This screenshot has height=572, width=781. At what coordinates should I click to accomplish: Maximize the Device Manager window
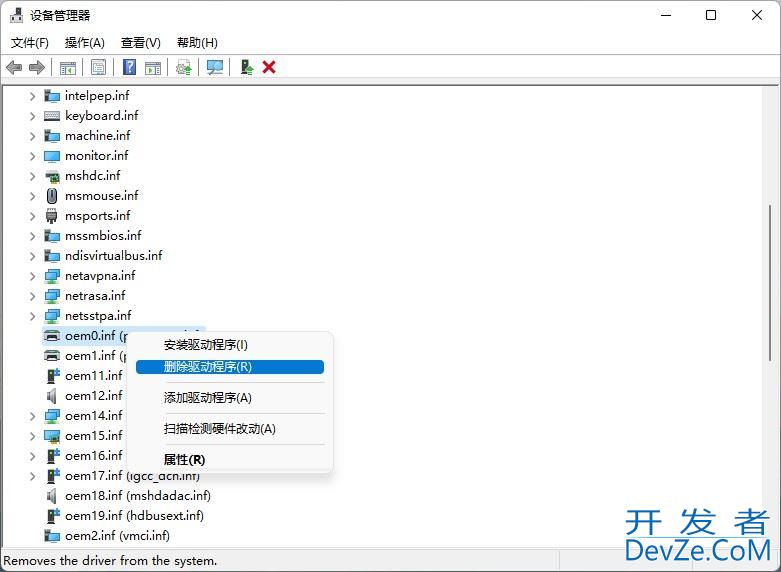point(711,15)
